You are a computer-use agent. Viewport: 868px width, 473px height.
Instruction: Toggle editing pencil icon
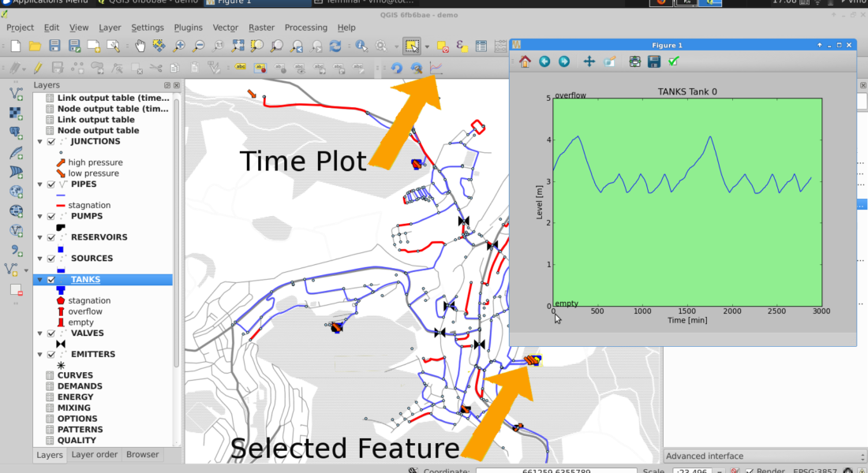(x=38, y=68)
